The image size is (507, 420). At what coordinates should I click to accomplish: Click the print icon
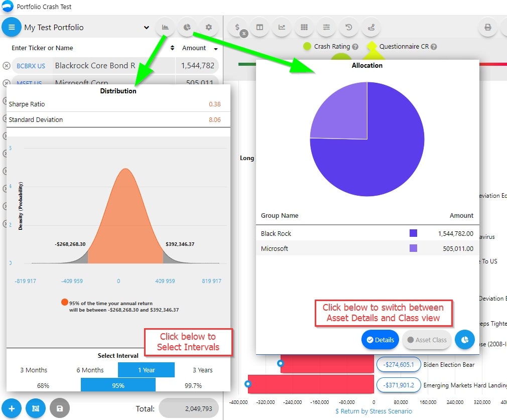point(487,27)
